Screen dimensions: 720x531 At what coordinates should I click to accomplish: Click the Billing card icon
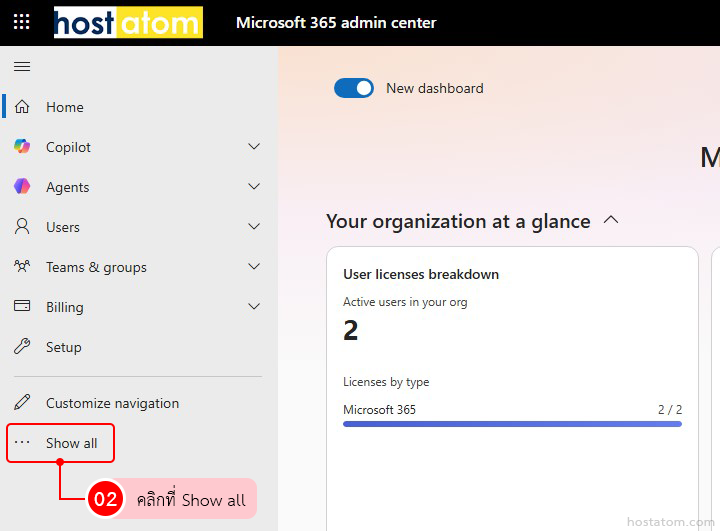coord(22,306)
